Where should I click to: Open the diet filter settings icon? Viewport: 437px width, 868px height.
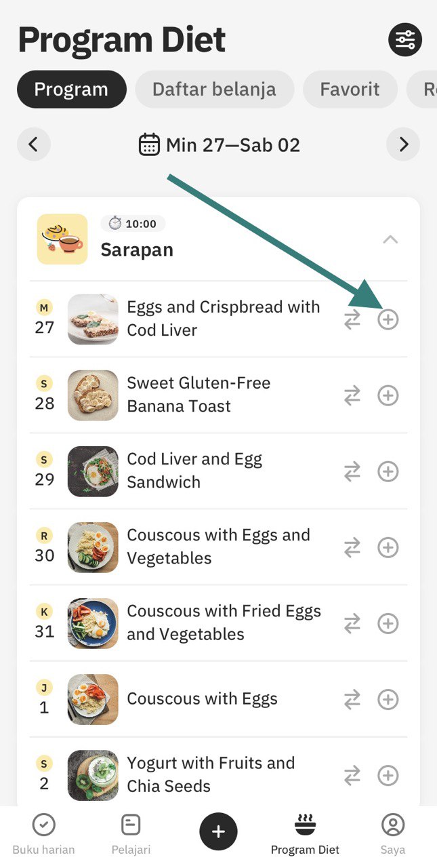click(x=404, y=40)
